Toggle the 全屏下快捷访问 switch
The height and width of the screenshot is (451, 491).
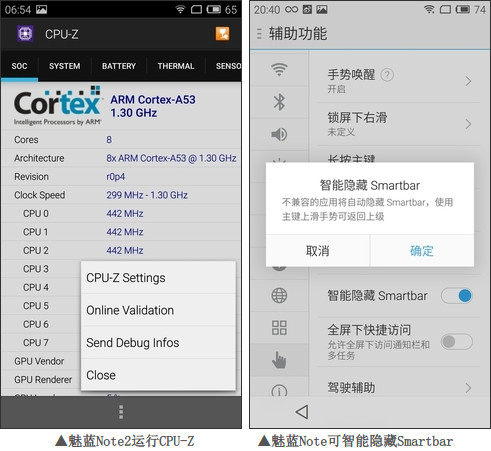pyautogui.click(x=457, y=342)
